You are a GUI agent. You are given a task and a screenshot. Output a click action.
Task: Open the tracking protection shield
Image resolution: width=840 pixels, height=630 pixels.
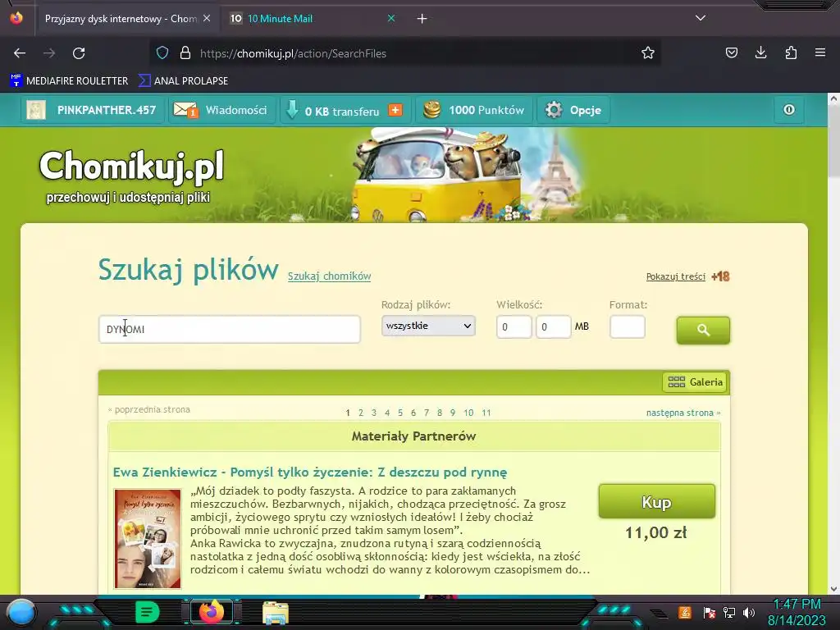tap(162, 53)
